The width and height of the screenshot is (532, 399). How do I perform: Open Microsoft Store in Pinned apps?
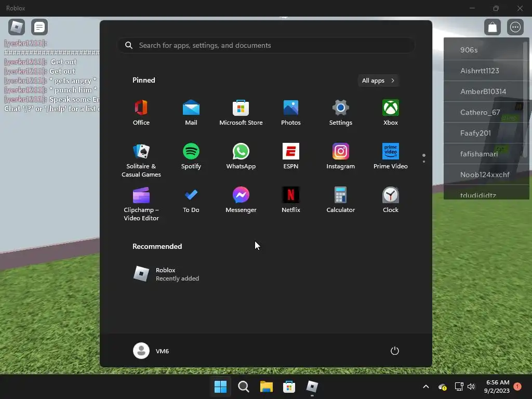(241, 113)
